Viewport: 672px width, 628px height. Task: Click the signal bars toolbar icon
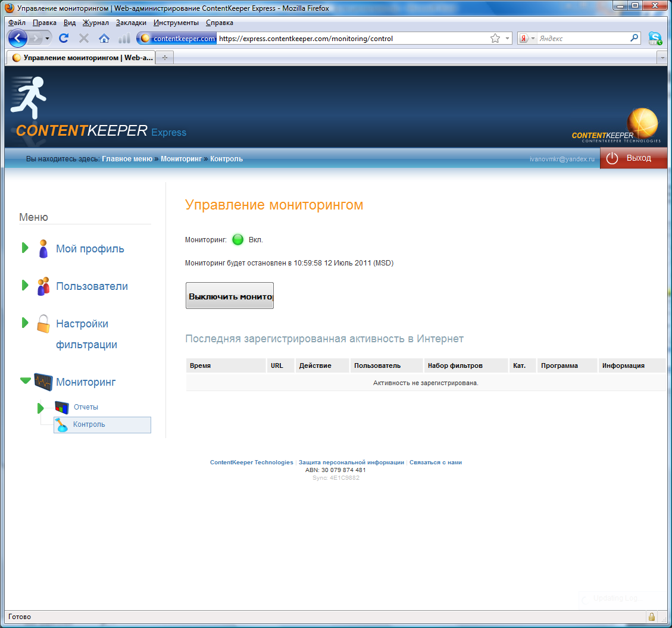[124, 39]
